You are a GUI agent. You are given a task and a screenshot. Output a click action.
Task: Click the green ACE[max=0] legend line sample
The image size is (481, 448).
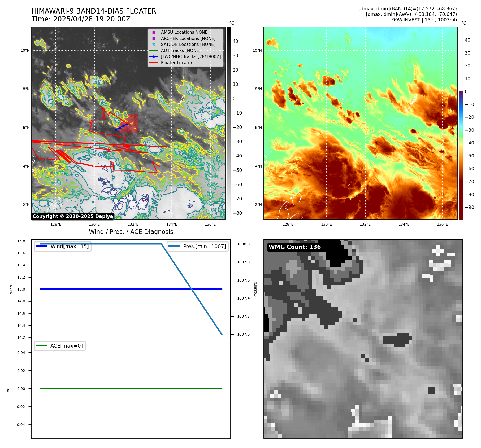tap(41, 346)
